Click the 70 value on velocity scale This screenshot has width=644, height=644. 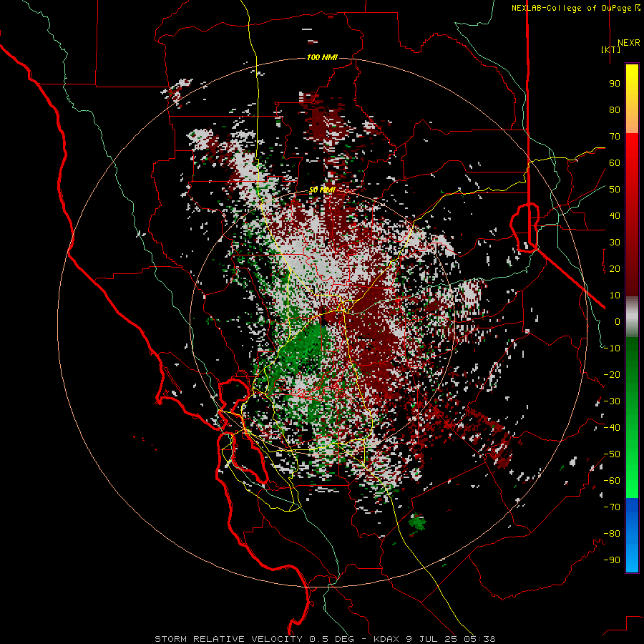(x=615, y=137)
